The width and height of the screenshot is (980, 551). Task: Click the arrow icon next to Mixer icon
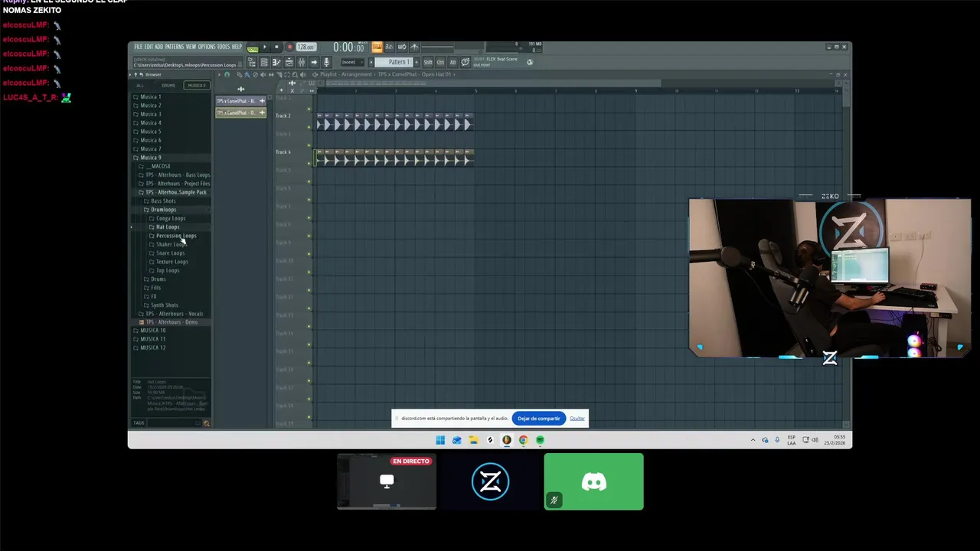[x=314, y=62]
